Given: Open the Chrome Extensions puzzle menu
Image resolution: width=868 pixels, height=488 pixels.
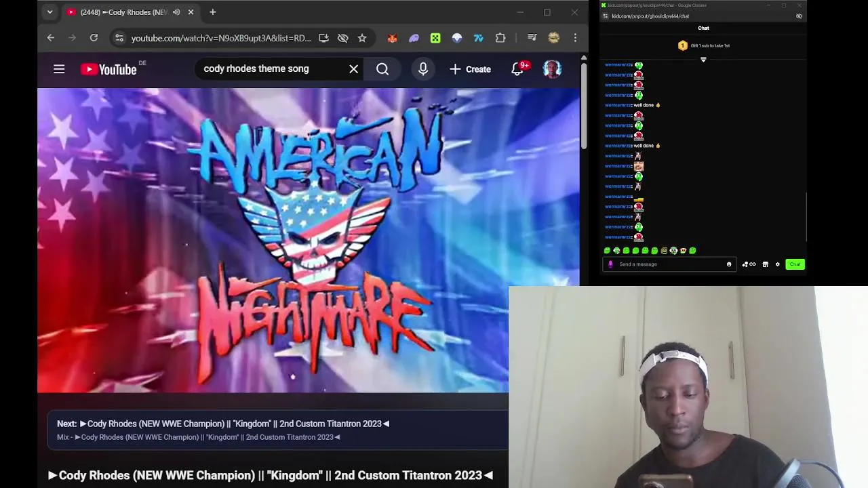Looking at the screenshot, I should point(500,38).
